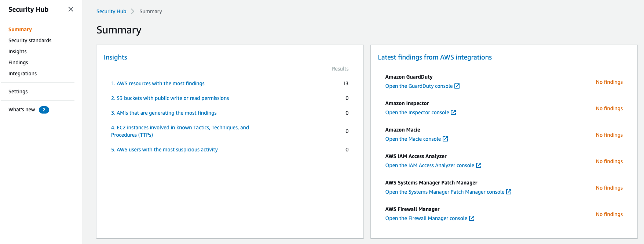Go to Insights in the sidebar

point(18,51)
